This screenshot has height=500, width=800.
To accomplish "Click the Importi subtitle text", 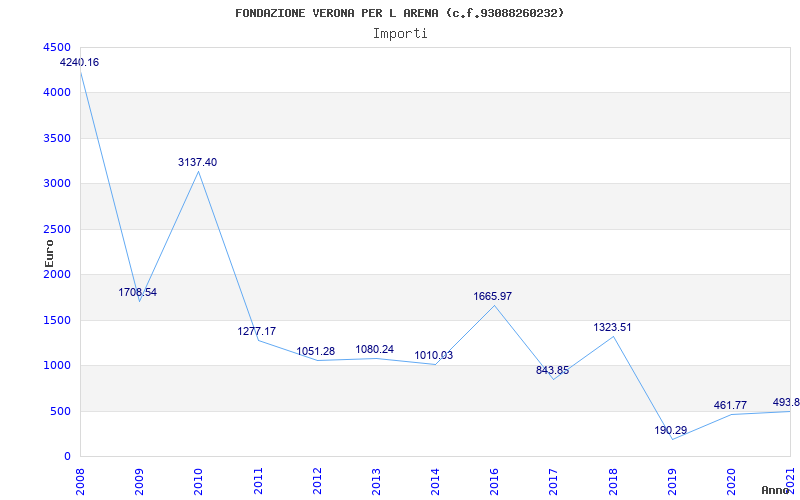I will point(400,33).
